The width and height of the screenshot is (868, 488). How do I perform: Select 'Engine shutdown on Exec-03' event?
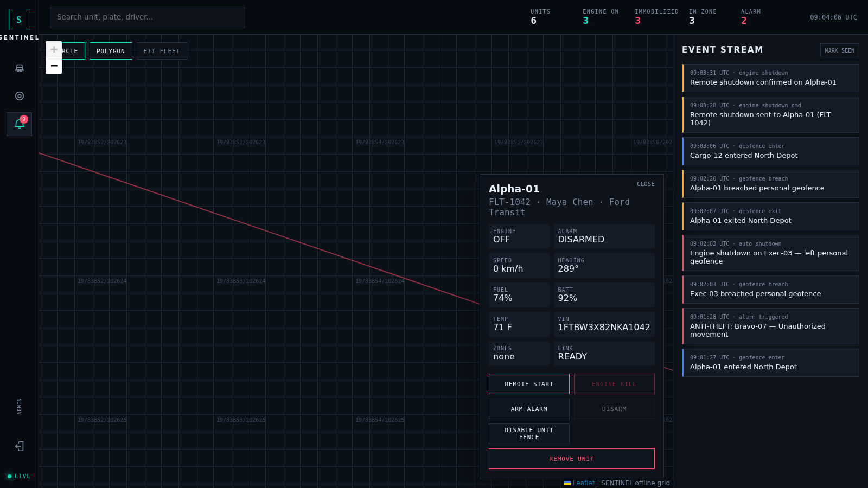[770, 253]
